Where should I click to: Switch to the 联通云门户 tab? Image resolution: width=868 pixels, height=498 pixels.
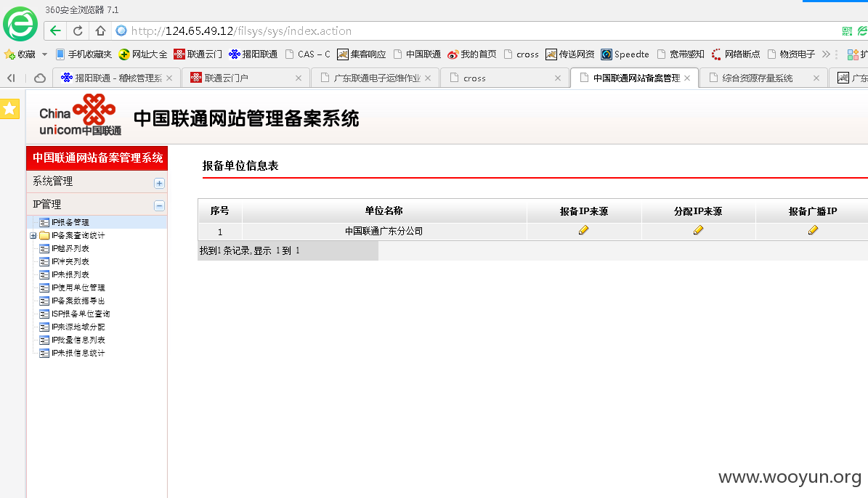coord(246,78)
